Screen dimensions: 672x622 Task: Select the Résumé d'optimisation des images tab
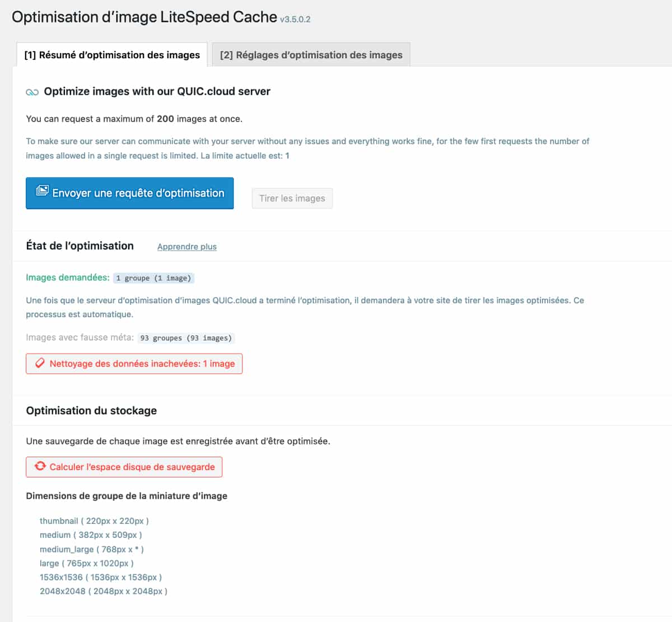coord(111,54)
